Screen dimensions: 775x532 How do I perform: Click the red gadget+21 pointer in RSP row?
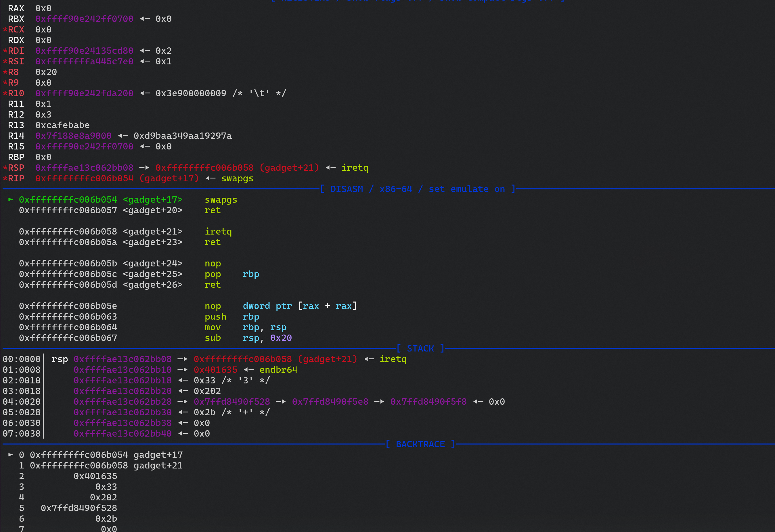(x=238, y=168)
